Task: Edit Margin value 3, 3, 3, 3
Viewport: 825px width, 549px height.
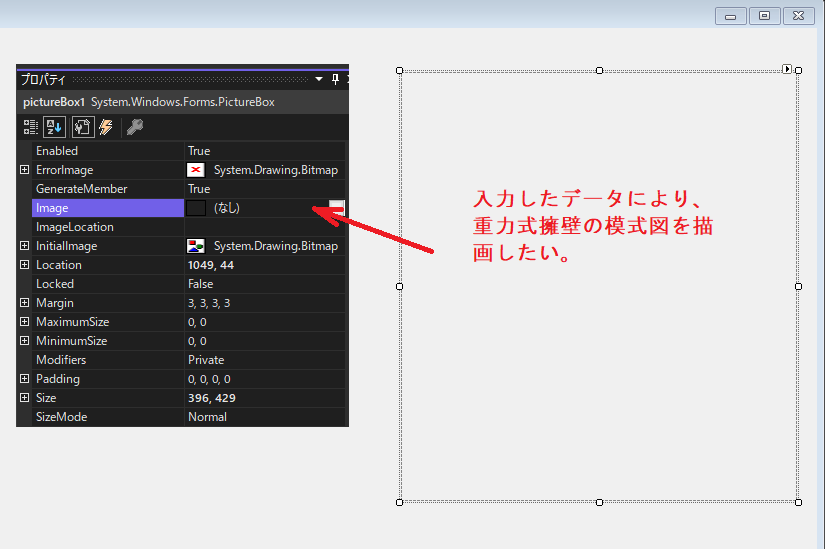Action: coord(209,303)
